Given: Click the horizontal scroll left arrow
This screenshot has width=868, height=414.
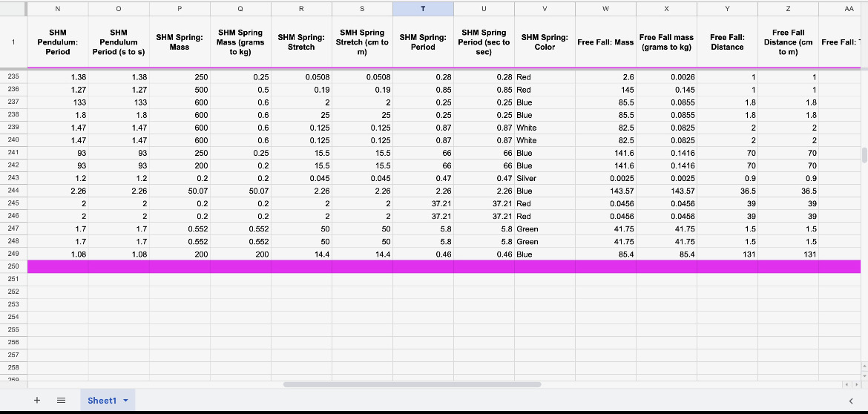Looking at the screenshot, I should click(x=846, y=384).
